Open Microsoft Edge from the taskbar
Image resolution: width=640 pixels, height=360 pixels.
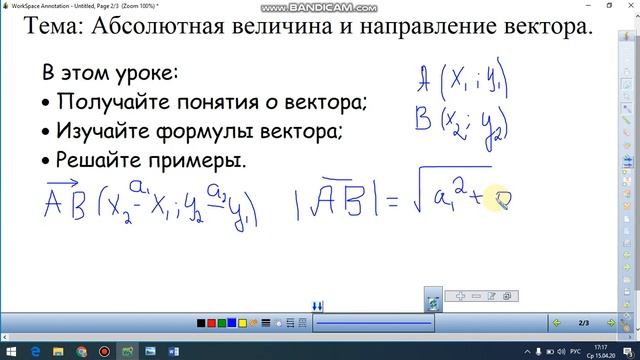(36, 351)
